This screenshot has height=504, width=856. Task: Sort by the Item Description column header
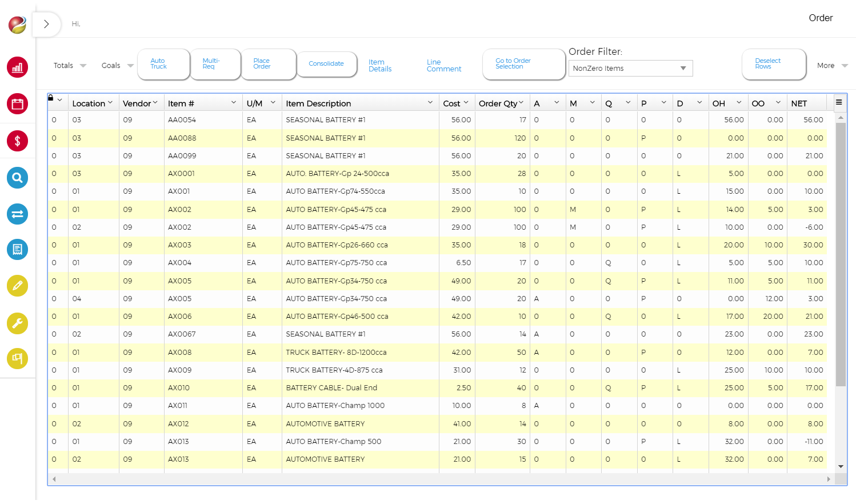(x=318, y=103)
